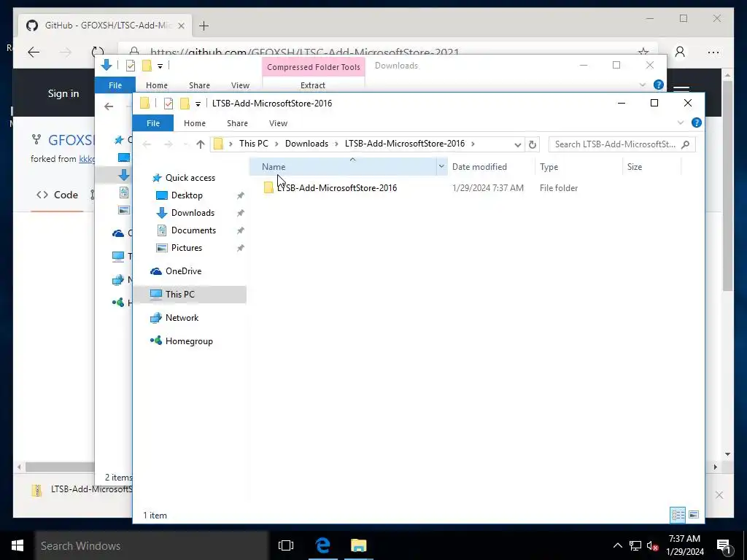Screen dimensions: 747x560
Task: Select Compressed Folder Tools tab in Downloads window
Action: [314, 67]
